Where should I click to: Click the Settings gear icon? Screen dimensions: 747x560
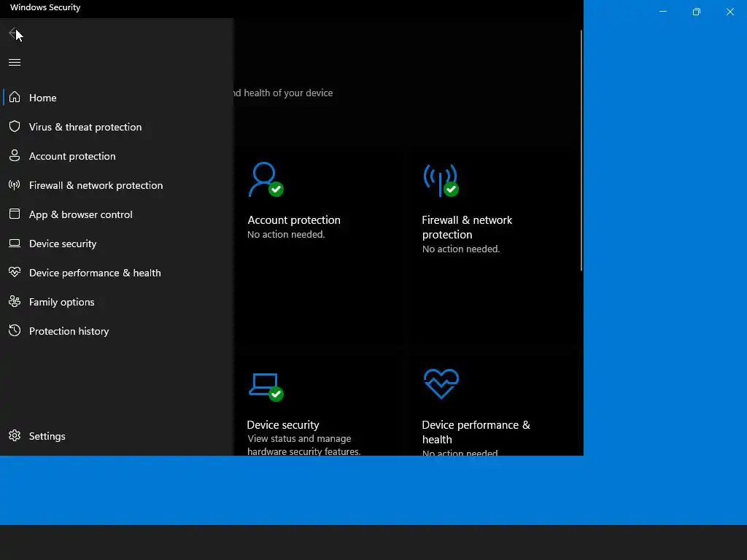point(15,436)
